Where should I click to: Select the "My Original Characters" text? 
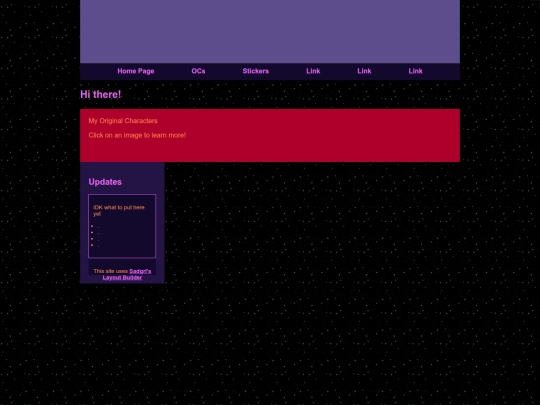coord(123,121)
